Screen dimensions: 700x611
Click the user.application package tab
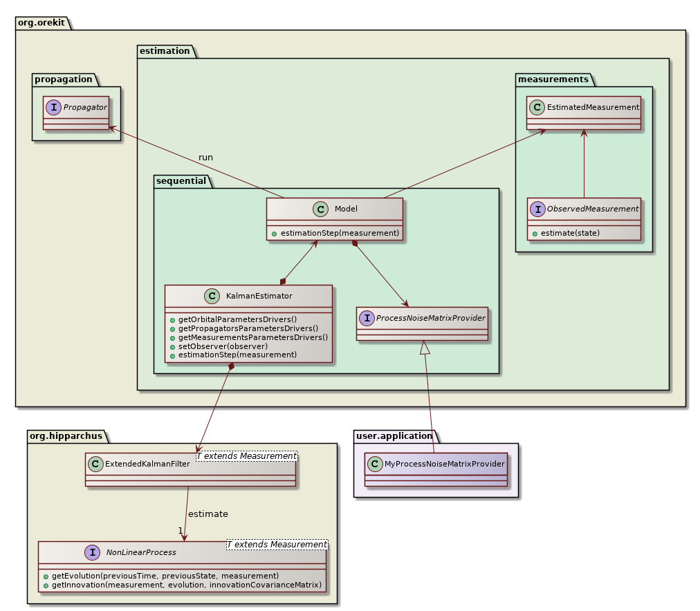[x=394, y=436]
